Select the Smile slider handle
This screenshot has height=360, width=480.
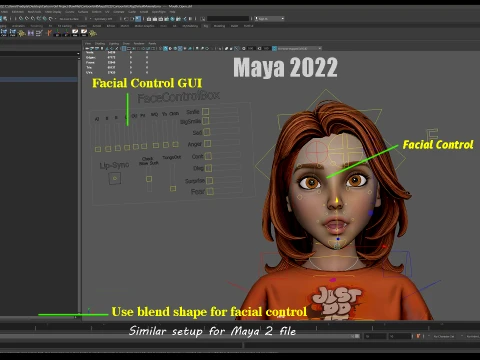[206, 111]
